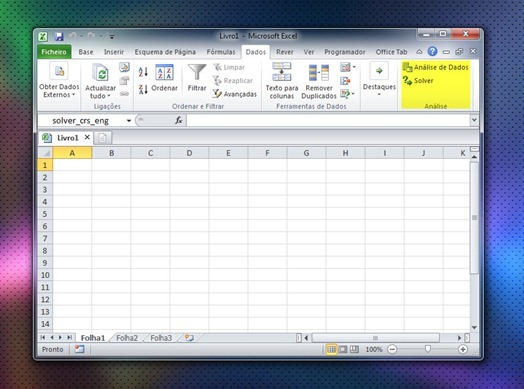The width and height of the screenshot is (524, 389).
Task: Click the zoom in plus button
Action: [x=463, y=350]
